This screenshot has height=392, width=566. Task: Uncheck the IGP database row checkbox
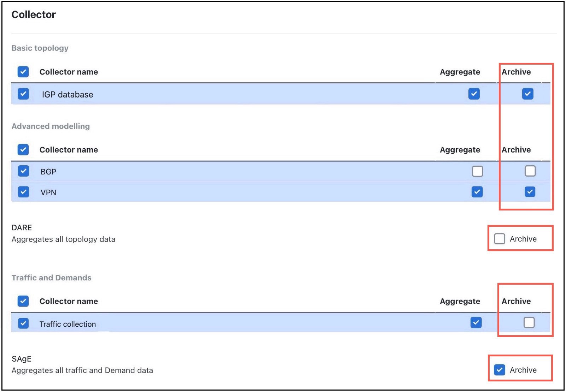click(x=23, y=94)
